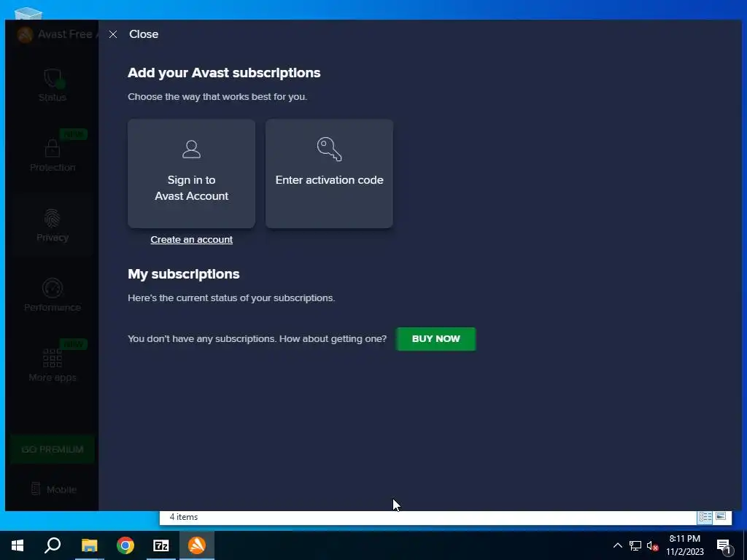Viewport: 747px width, 560px height.
Task: Open network status tray icon
Action: tap(635, 545)
